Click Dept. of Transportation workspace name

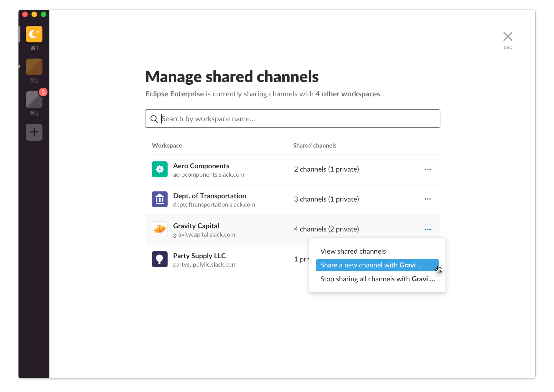click(210, 196)
